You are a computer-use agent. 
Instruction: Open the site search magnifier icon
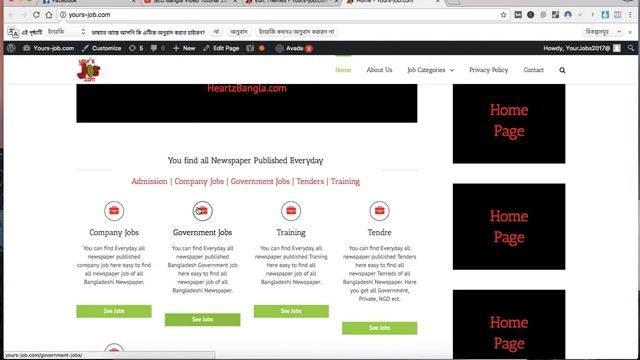pos(562,70)
